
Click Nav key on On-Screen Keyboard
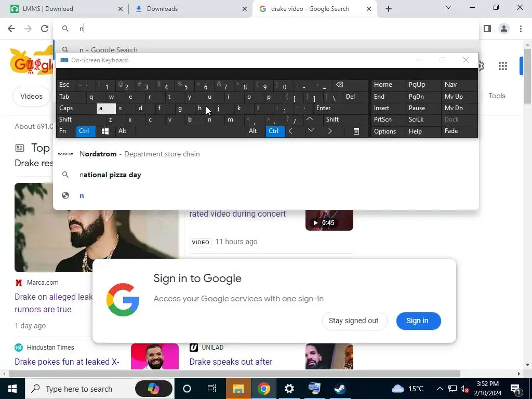click(x=459, y=85)
